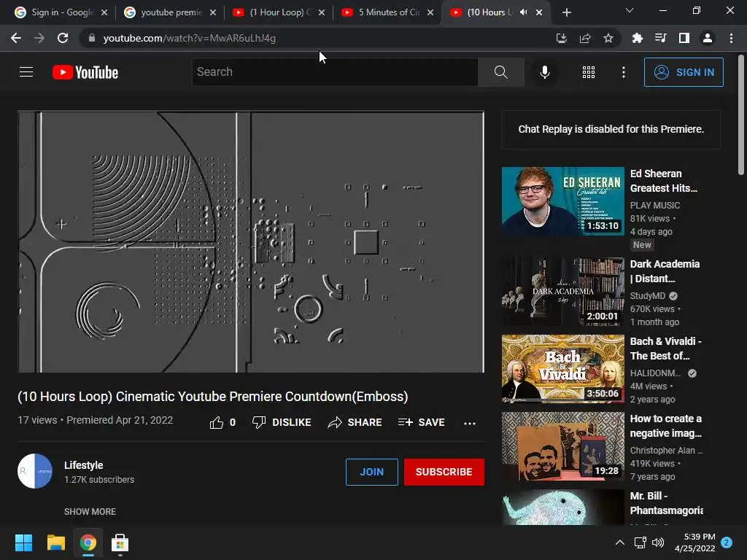
Task: Click the search magnifier button
Action: click(500, 72)
